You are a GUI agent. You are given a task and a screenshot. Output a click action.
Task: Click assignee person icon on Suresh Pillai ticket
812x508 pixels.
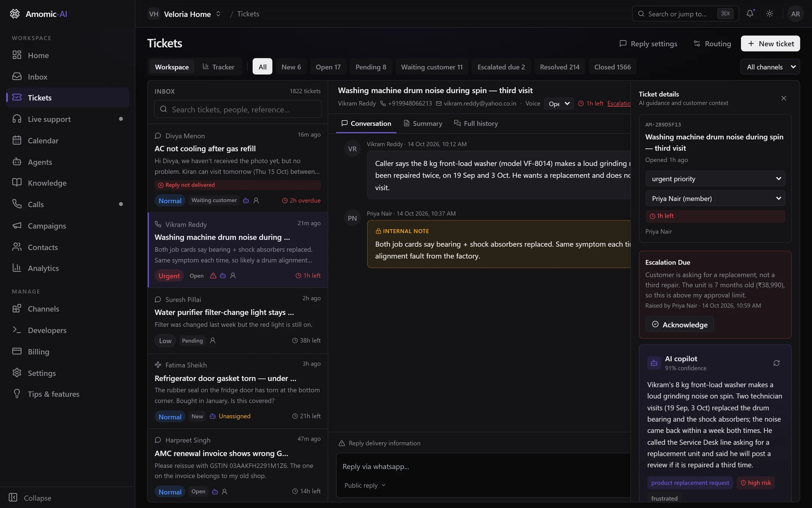click(212, 341)
